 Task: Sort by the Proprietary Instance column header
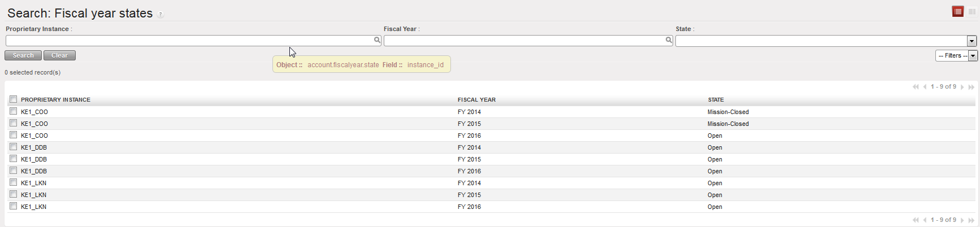click(x=55, y=100)
